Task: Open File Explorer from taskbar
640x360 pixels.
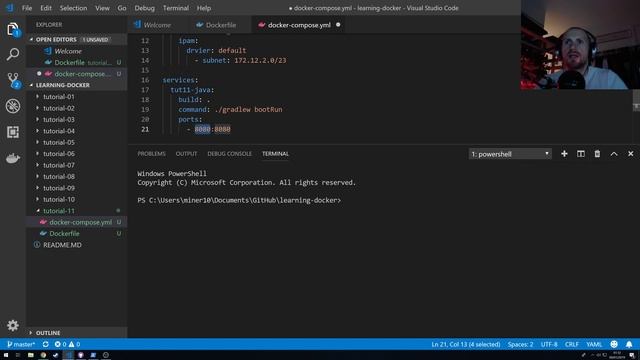Action: (31, 356)
